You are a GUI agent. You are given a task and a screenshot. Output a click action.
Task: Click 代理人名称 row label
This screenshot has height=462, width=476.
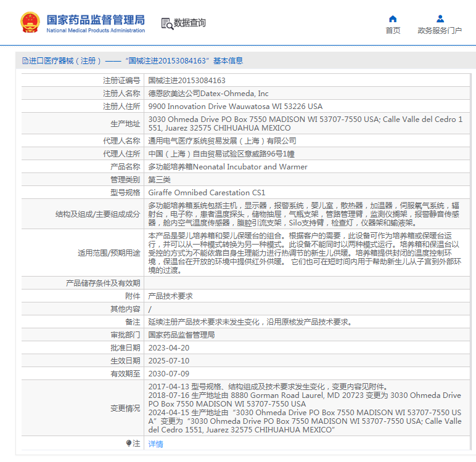pos(121,140)
